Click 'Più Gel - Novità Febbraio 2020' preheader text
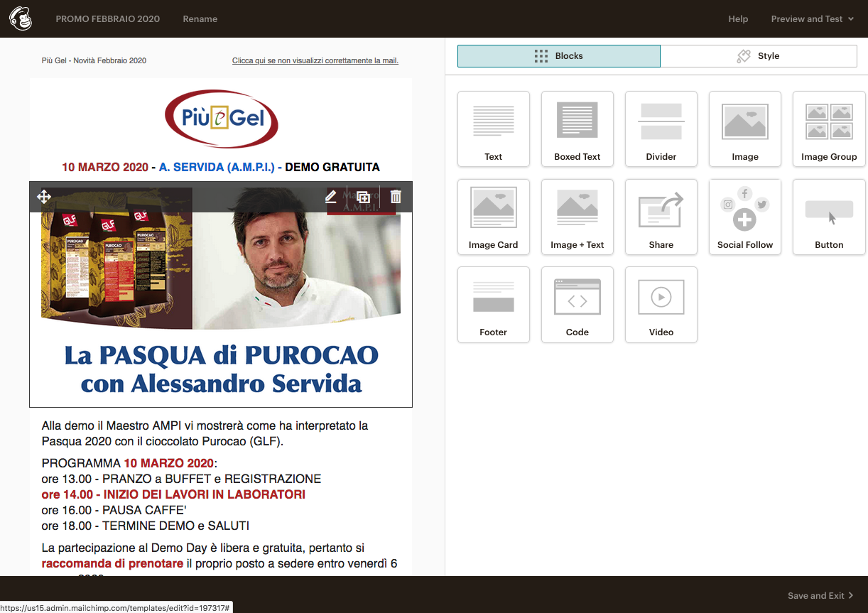868x613 pixels. click(94, 60)
